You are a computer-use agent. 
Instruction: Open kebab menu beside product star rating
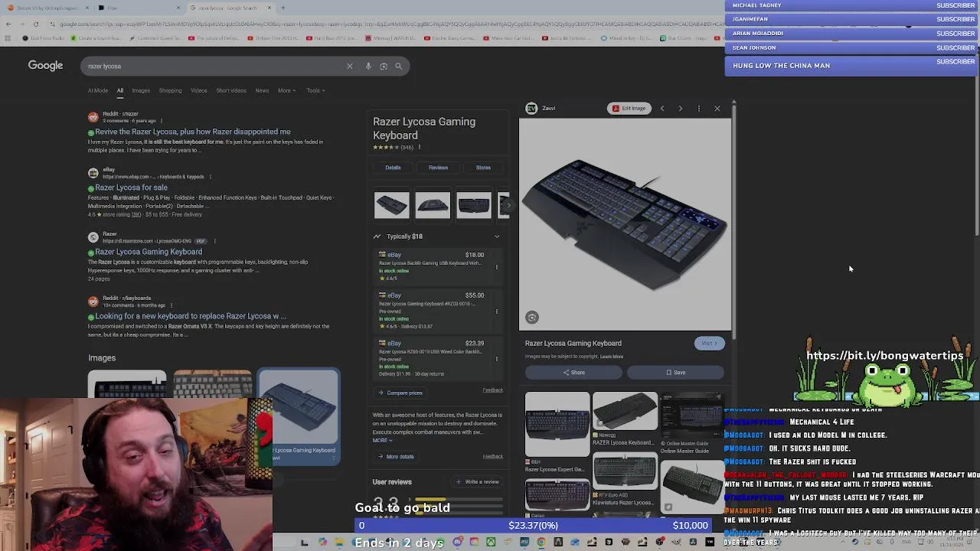click(x=419, y=147)
